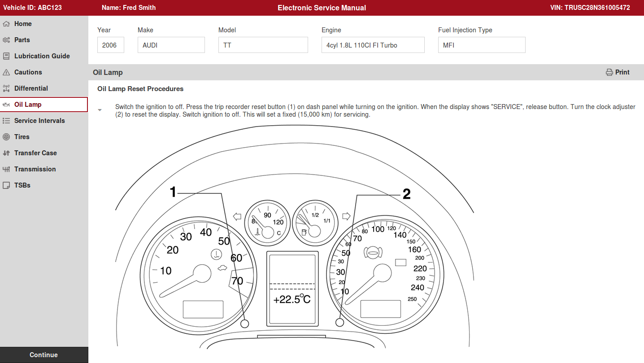Select Differential in the sidebar
Screen dimensions: 644x363
click(x=44, y=88)
